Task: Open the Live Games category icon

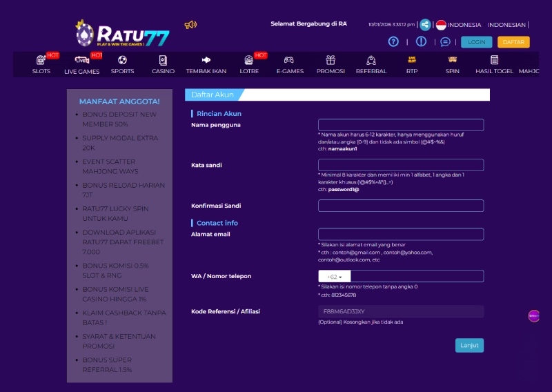Action: click(x=81, y=60)
